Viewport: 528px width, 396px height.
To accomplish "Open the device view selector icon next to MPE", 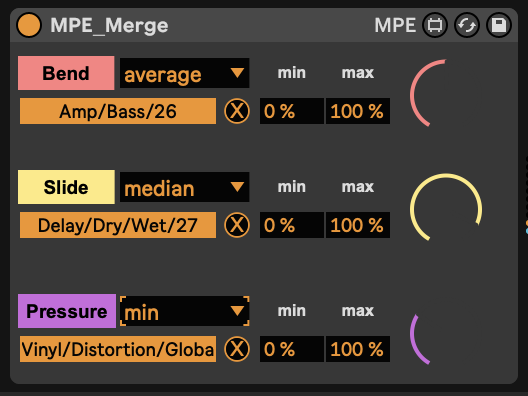I will 435,25.
